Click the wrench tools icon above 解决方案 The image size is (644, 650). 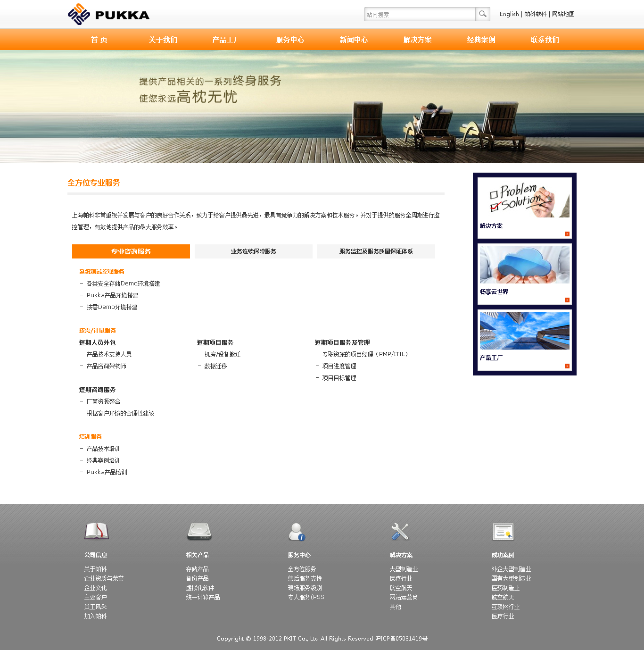(x=400, y=532)
